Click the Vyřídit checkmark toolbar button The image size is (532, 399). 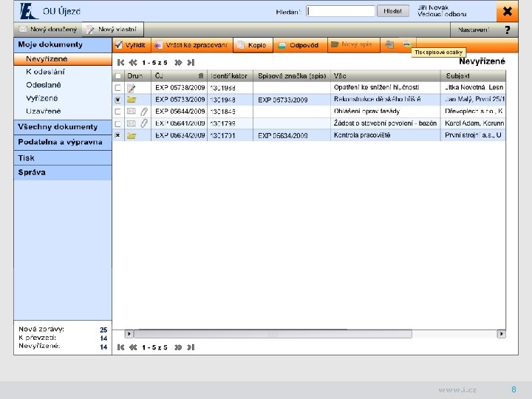(132, 45)
